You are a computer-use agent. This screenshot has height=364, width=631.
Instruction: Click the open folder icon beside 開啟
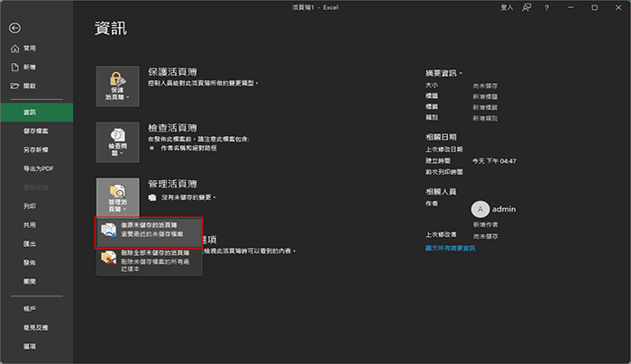click(x=15, y=86)
